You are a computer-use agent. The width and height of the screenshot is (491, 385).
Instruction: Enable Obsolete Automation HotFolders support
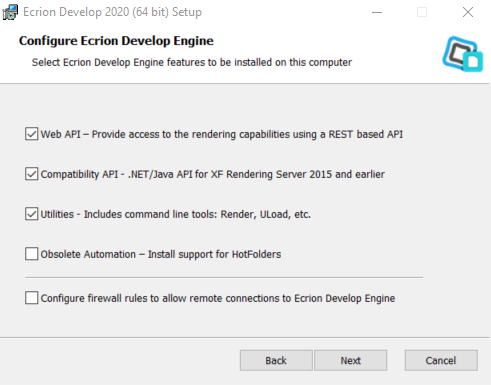(31, 254)
